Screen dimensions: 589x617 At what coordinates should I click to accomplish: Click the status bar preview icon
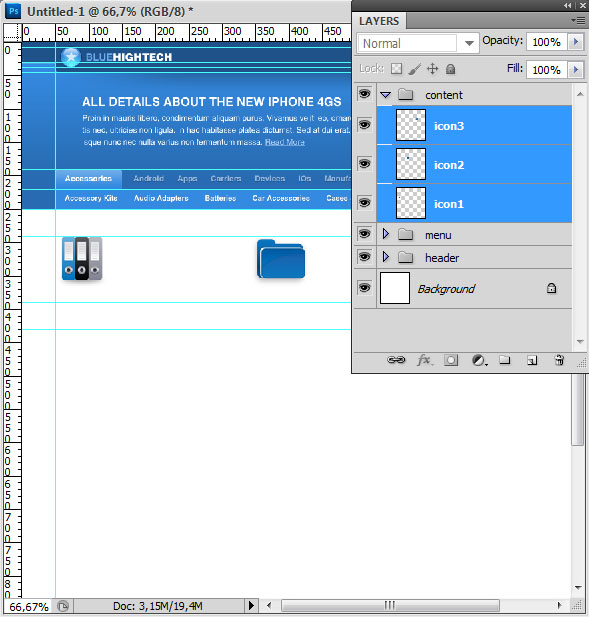click(63, 606)
